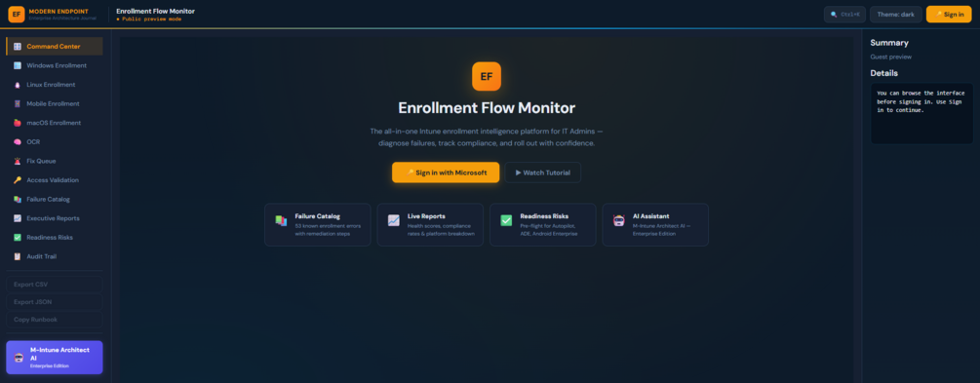Toggle the Theme: dark button
The width and height of the screenshot is (980, 383).
coord(895,15)
